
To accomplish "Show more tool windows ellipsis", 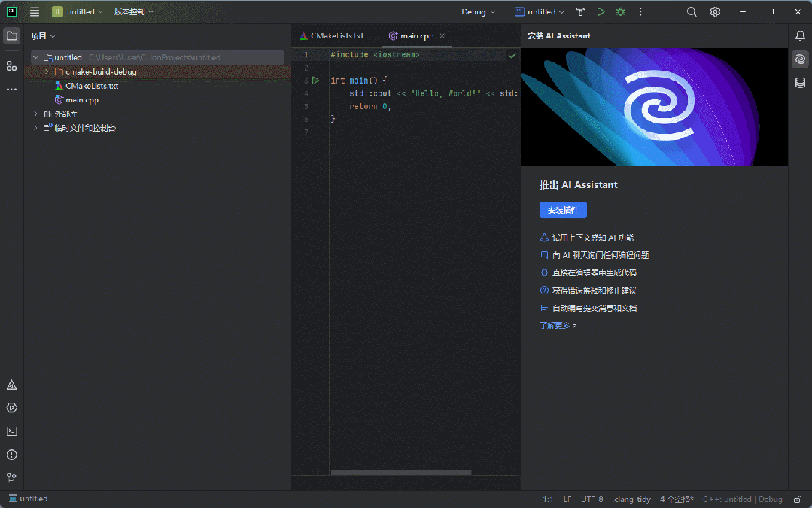I will (x=11, y=89).
